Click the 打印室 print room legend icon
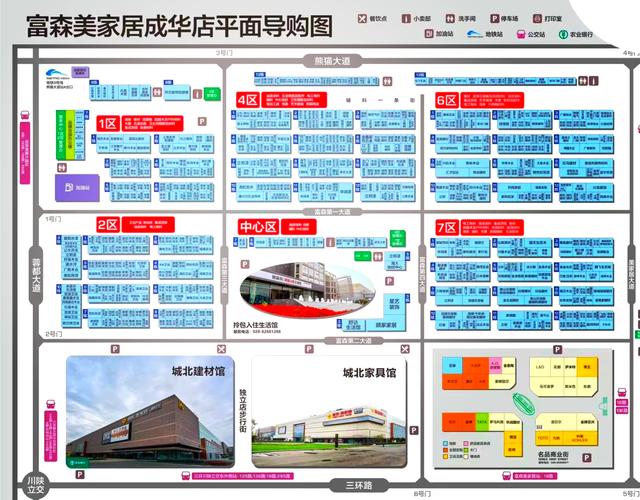 point(538,19)
